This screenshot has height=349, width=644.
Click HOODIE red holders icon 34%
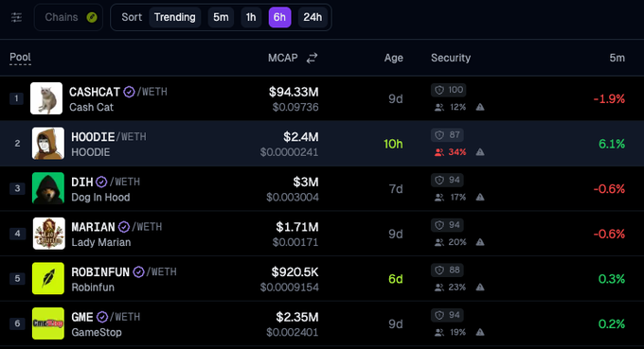(439, 152)
